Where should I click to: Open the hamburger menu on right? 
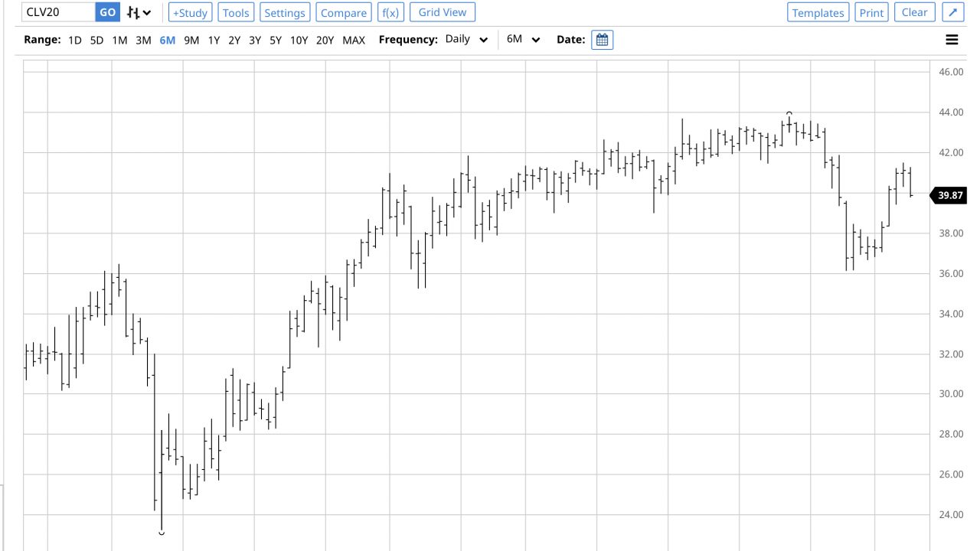point(952,40)
